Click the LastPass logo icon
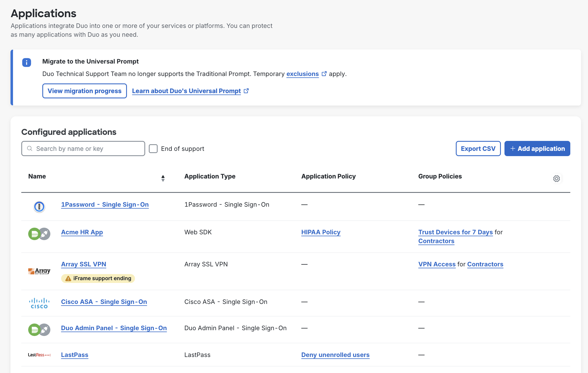 pos(39,355)
